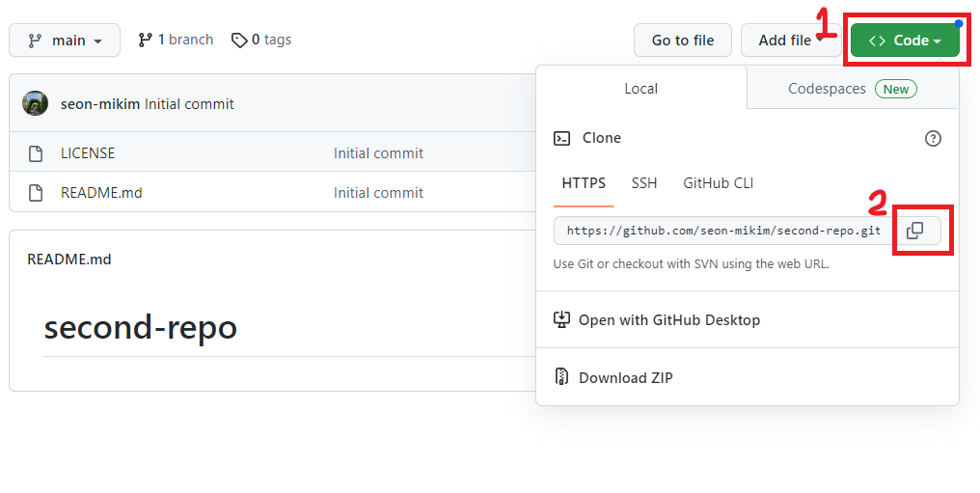Click the terminal icon beside Clone
This screenshot has height=493, width=980.
coord(562,138)
